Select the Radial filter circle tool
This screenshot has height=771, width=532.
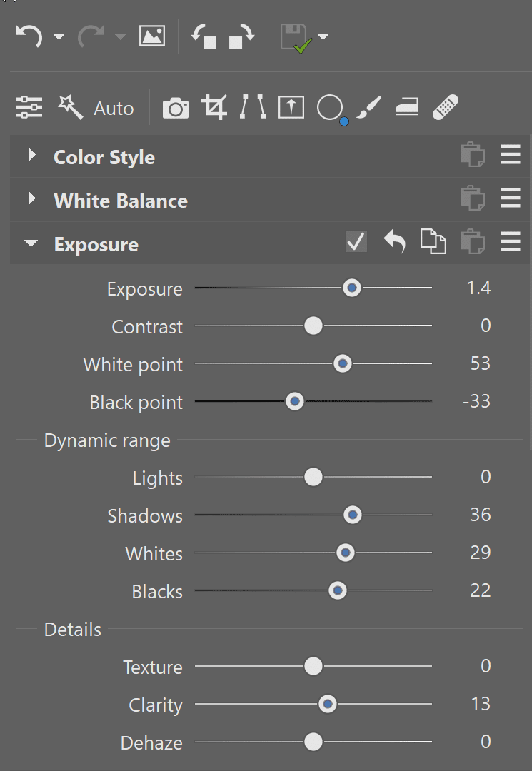tap(330, 108)
